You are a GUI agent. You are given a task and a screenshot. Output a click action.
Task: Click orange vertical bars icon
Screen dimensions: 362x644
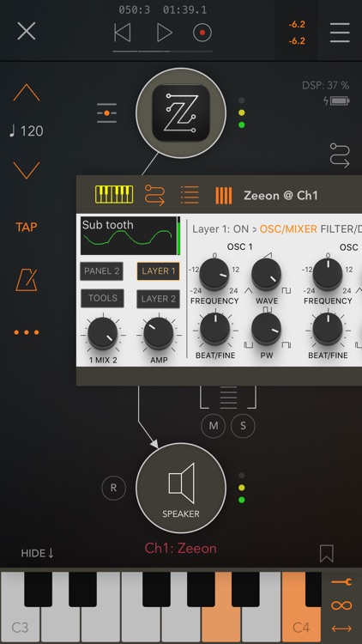coord(224,196)
